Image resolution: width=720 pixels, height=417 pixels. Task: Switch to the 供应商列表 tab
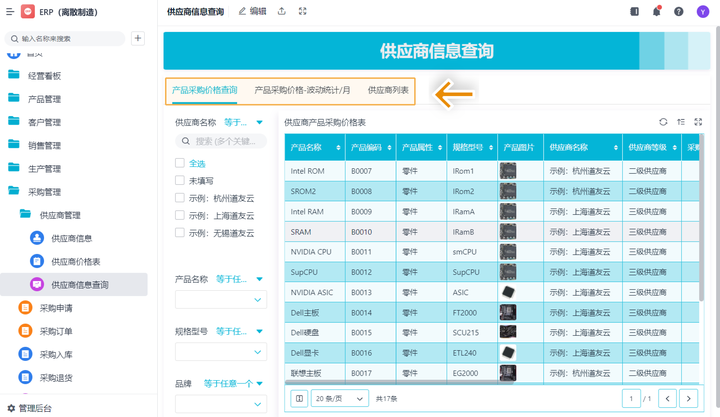388,90
